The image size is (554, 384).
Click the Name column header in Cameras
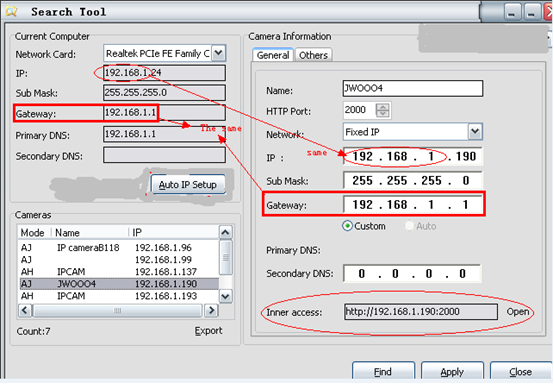click(90, 232)
